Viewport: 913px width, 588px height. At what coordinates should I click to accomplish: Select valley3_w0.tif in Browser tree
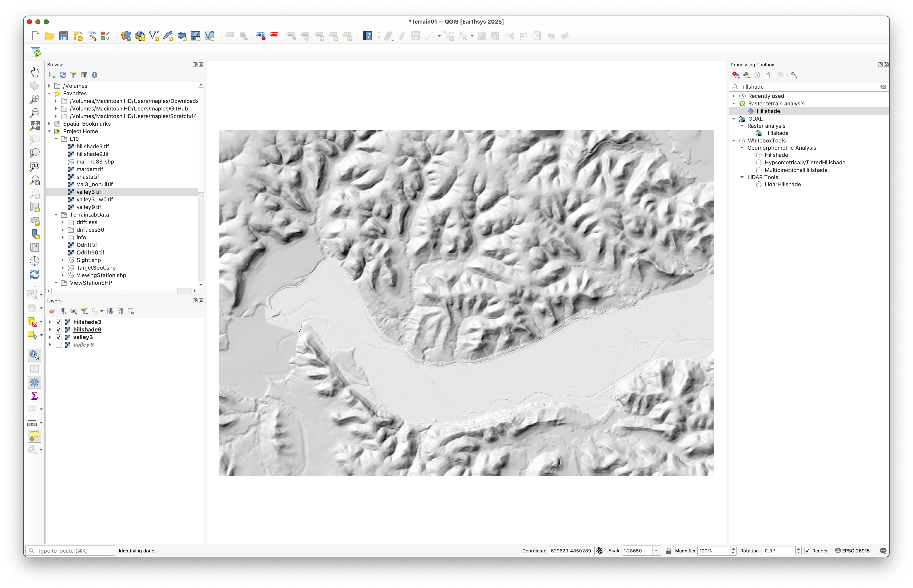click(94, 199)
